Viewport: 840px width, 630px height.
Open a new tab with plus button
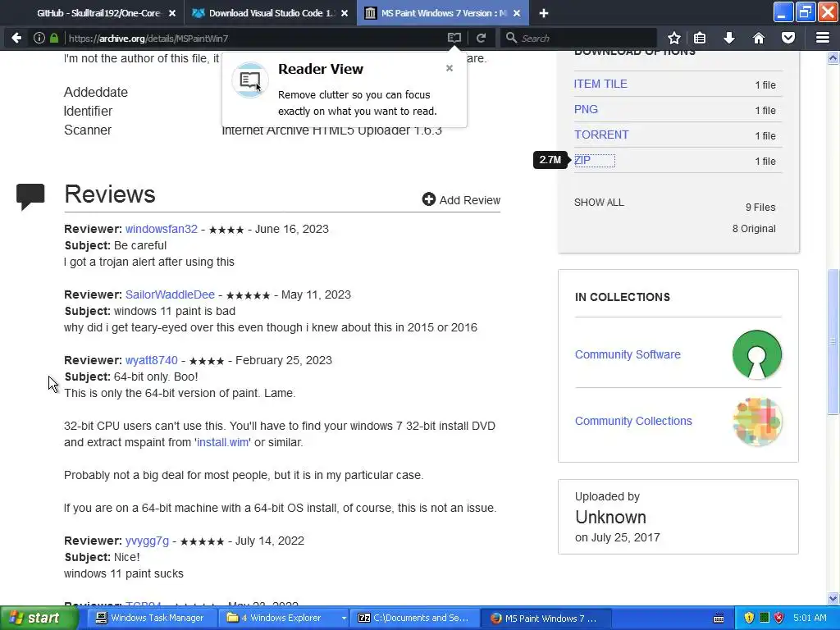click(544, 13)
